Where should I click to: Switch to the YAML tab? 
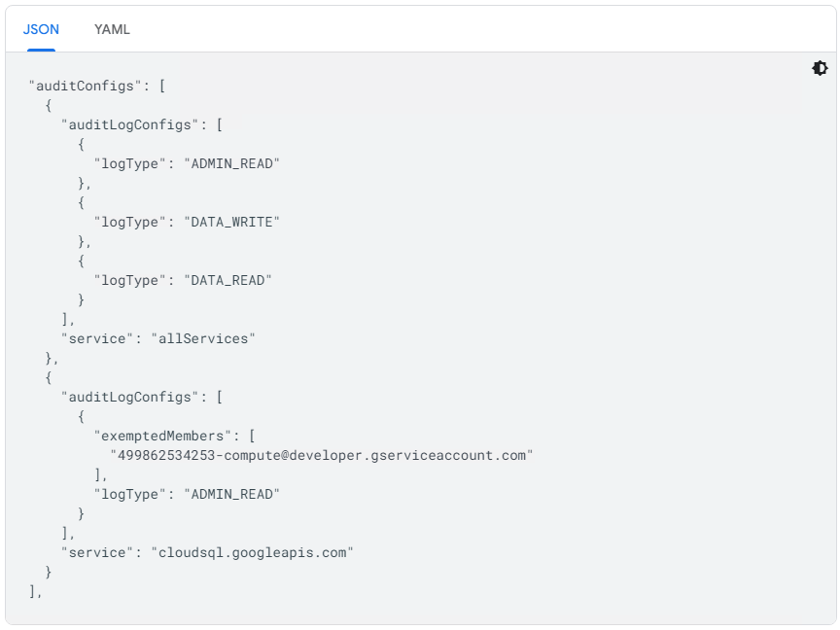[x=112, y=29]
